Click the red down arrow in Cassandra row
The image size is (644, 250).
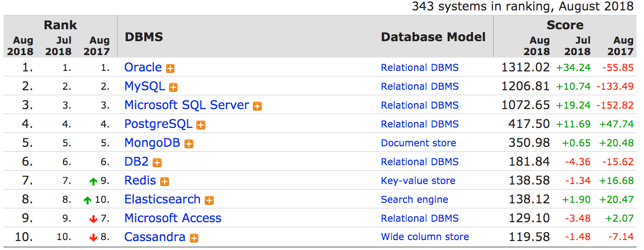point(93,238)
